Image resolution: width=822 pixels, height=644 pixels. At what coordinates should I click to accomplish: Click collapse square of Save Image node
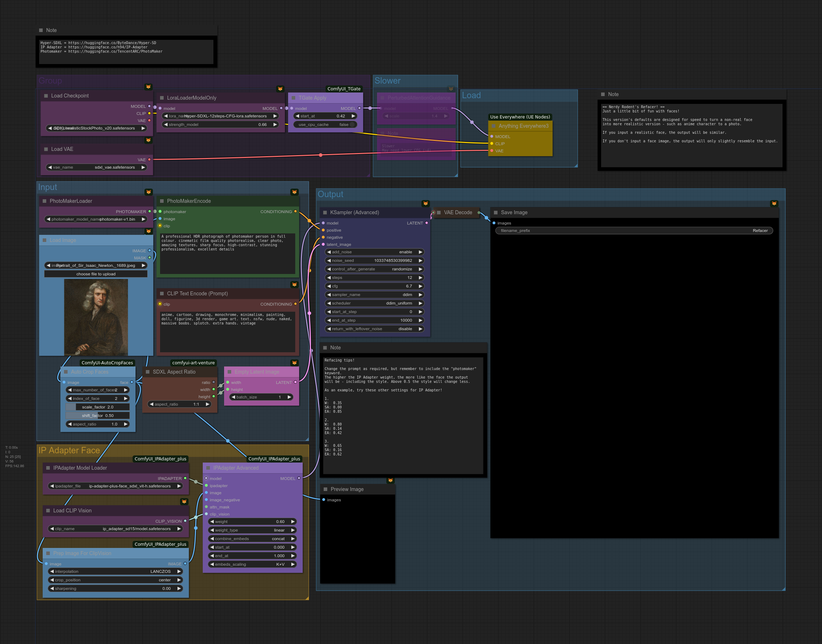[495, 213]
